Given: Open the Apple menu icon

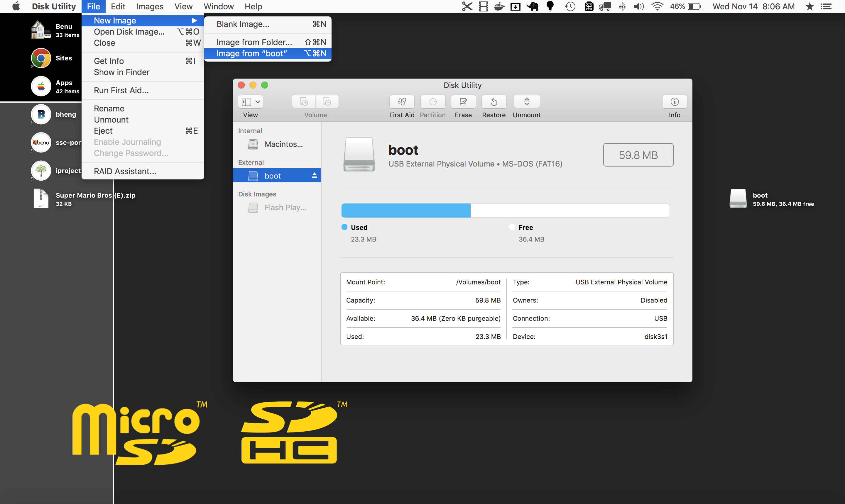Looking at the screenshot, I should coord(16,6).
